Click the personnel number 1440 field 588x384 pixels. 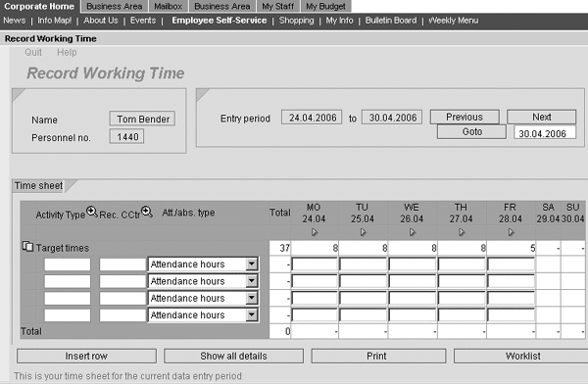click(x=126, y=136)
